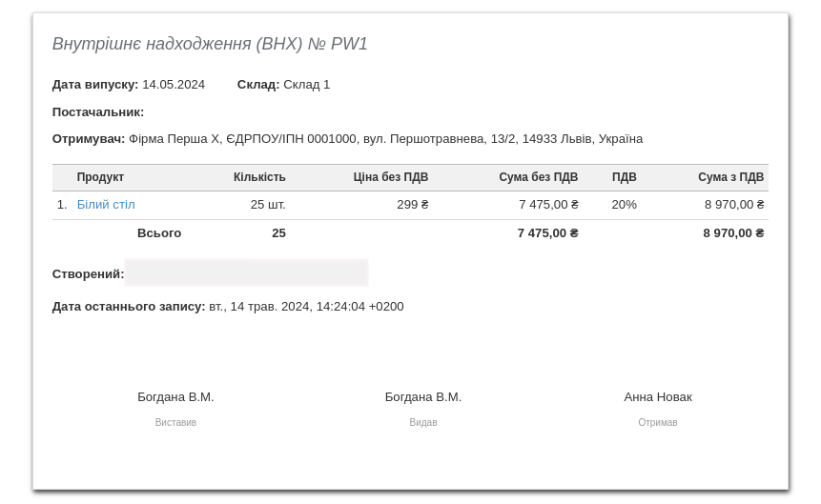Viewport: 821px width, 504px height.
Task: Click the Ціна без ПДВ column header
Action: pyautogui.click(x=390, y=177)
